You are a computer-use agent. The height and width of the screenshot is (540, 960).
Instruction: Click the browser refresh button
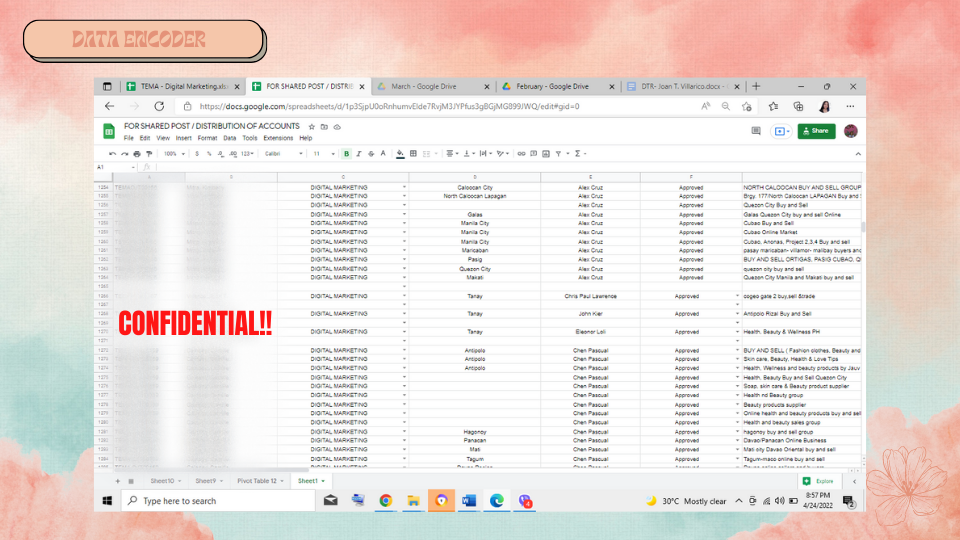click(159, 106)
